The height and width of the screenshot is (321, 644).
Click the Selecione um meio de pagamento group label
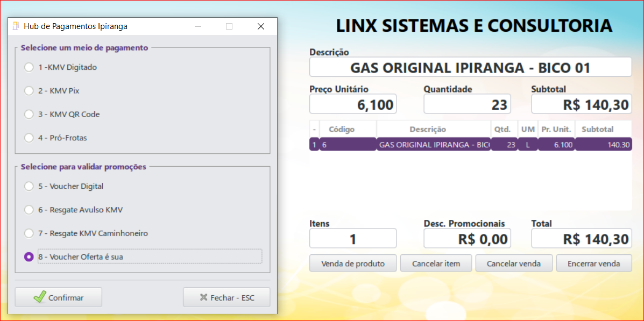(x=84, y=48)
